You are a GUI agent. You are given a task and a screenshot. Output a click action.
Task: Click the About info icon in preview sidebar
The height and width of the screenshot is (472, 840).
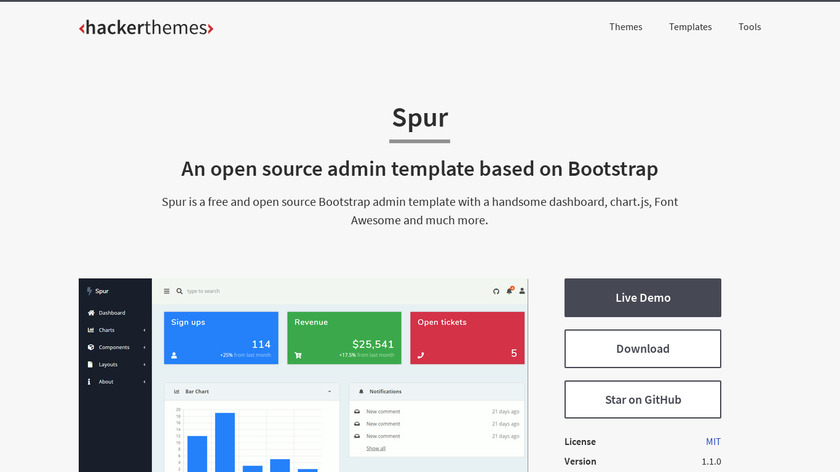pyautogui.click(x=89, y=382)
